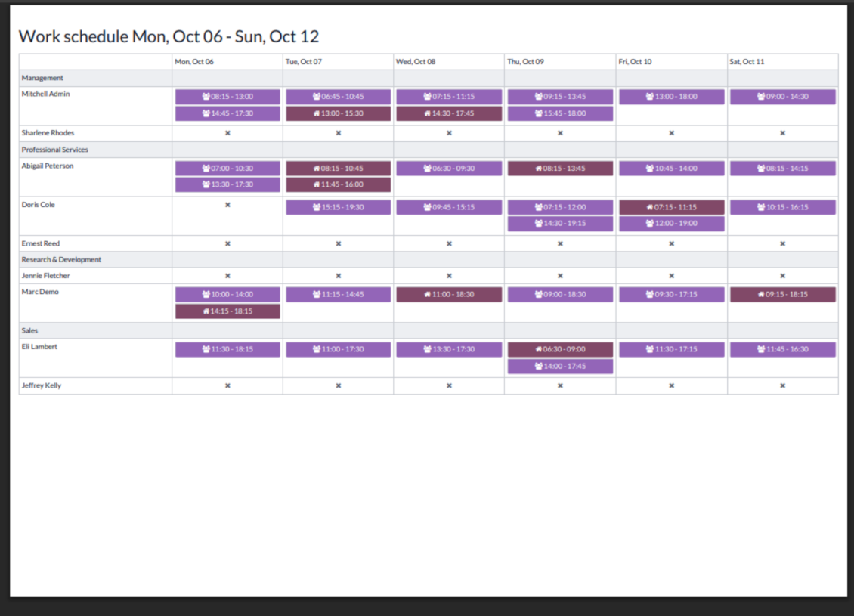Image resolution: width=854 pixels, height=616 pixels.
Task: Click X mark for Sharlene Rhodes on Monday
Action: (x=227, y=133)
